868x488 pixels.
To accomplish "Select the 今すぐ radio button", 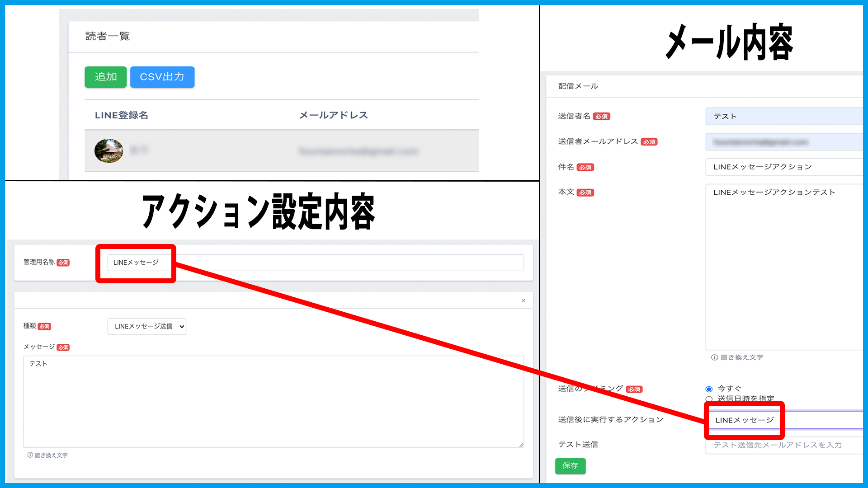I will pos(709,389).
